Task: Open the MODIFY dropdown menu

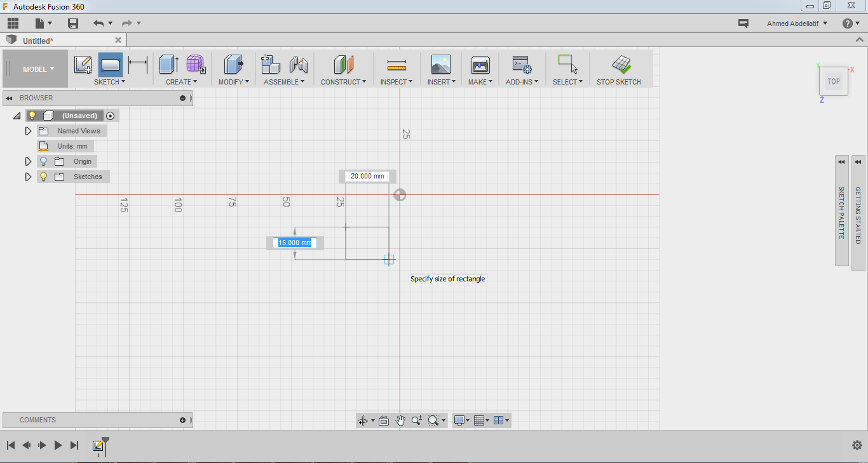Action: (x=234, y=82)
